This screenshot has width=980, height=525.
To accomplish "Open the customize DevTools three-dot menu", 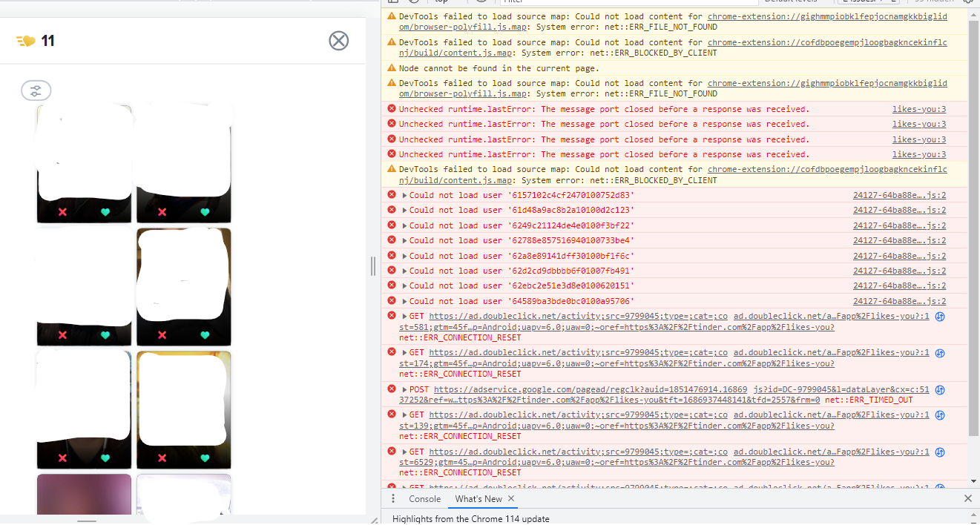I will 393,498.
